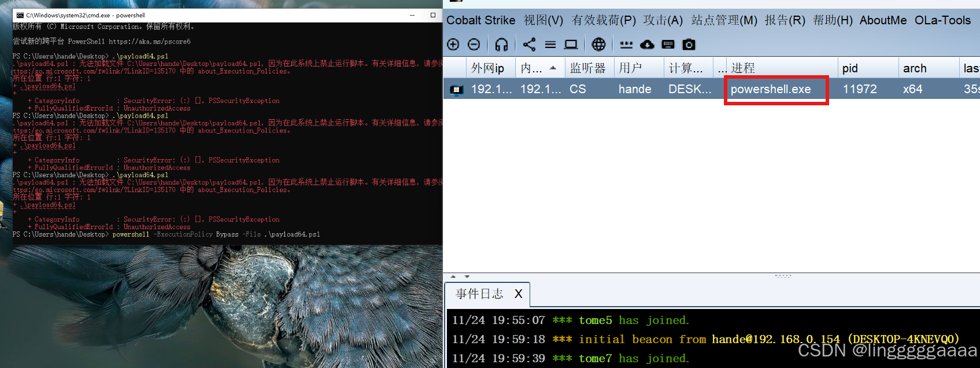Show target table via laptop icon
Viewport: 980px width, 368px height.
click(571, 45)
